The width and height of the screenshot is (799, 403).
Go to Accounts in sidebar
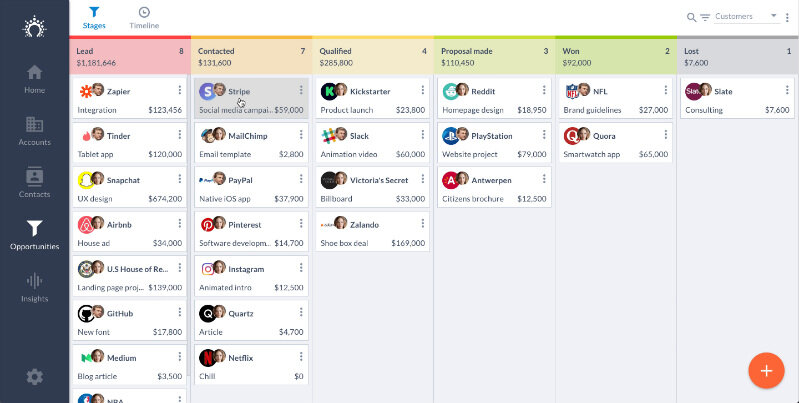(34, 131)
